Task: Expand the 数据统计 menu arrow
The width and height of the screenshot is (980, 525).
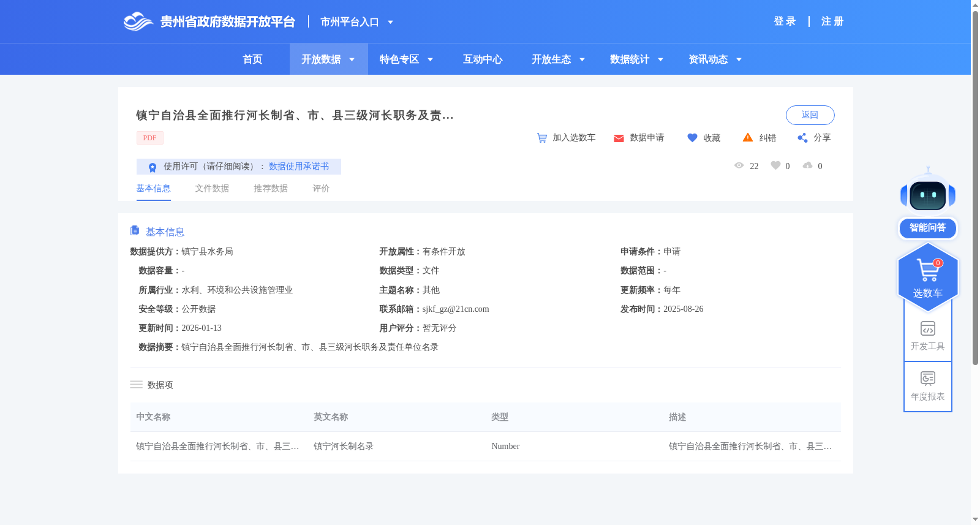Action: [x=660, y=59]
